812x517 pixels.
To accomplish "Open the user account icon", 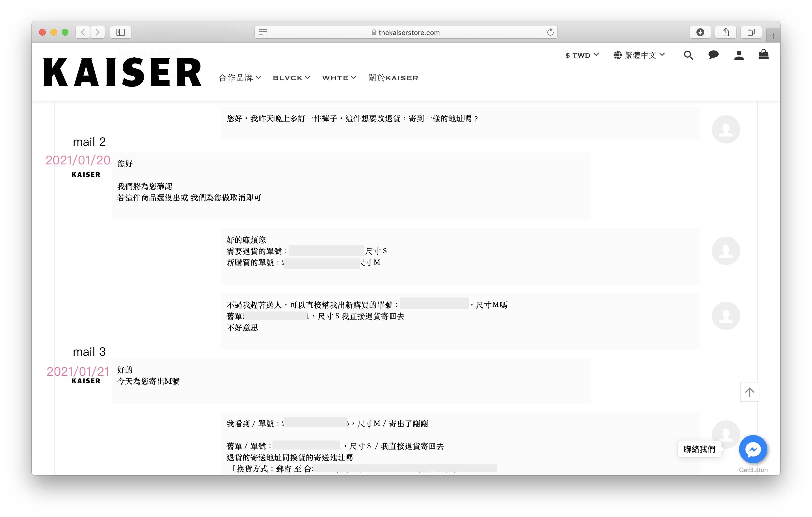I will click(738, 55).
